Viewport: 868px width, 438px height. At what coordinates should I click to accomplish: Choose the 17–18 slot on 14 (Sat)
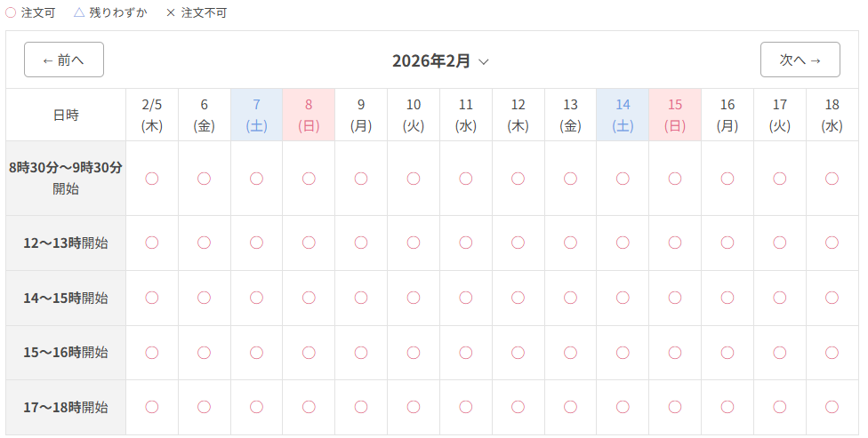[x=623, y=407]
